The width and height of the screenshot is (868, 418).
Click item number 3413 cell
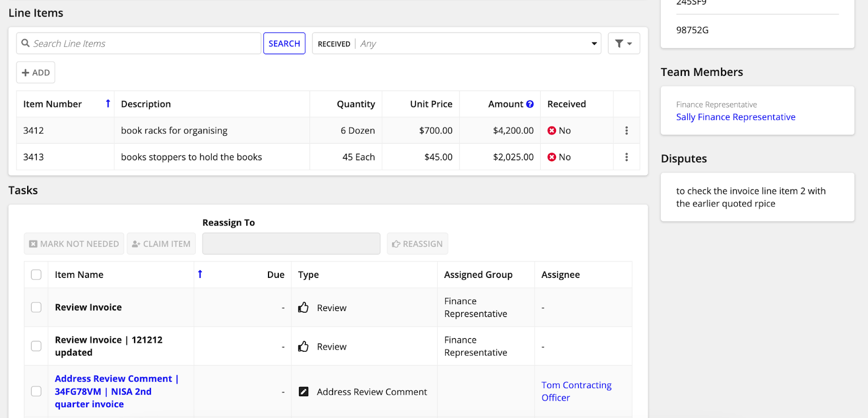point(34,157)
